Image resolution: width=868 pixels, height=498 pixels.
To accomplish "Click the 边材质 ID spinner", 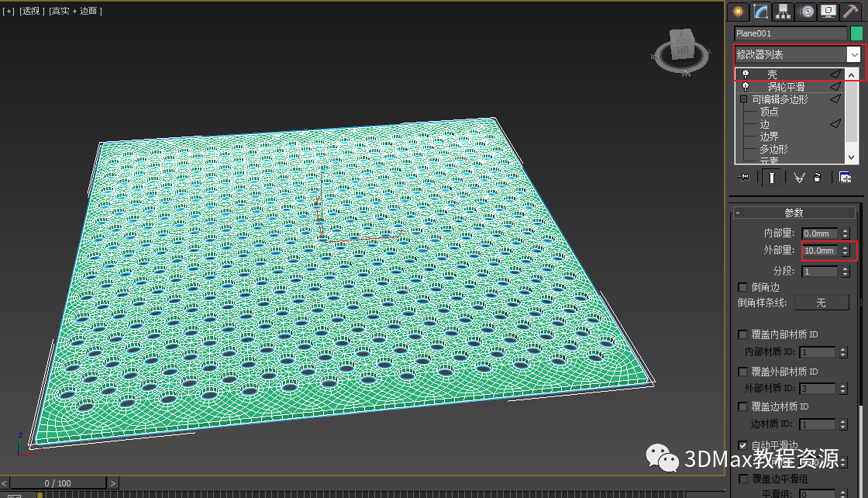I will point(842,424).
